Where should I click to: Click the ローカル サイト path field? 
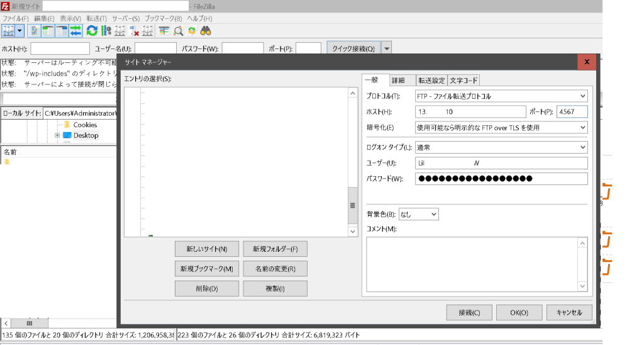point(80,113)
